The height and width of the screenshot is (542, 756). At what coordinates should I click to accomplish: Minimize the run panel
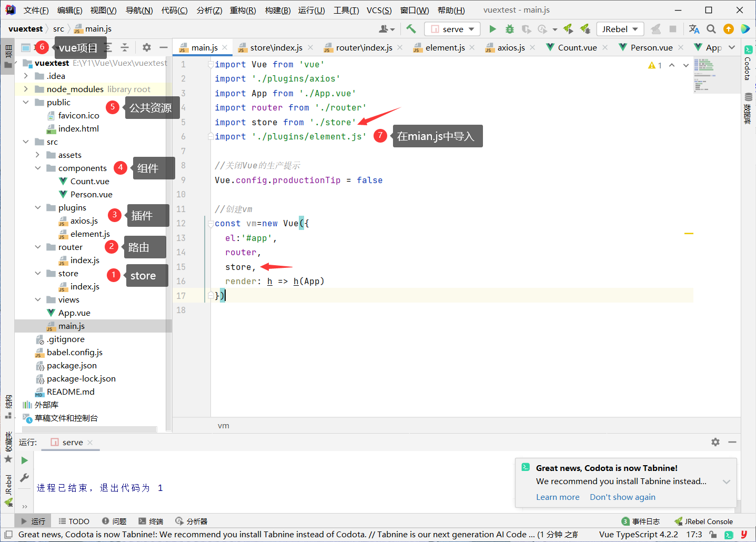[732, 442]
